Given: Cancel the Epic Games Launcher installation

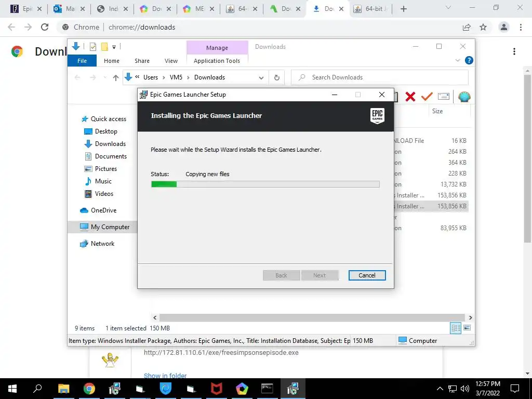Looking at the screenshot, I should pos(367,275).
